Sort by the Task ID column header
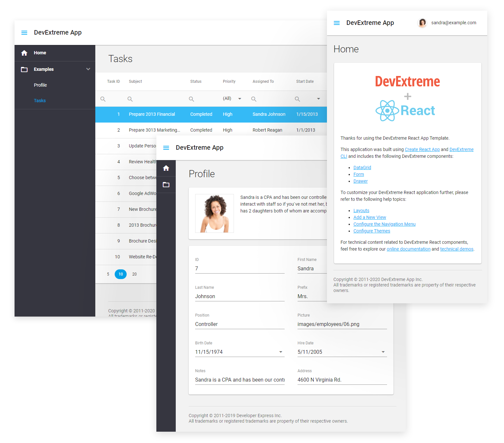The image size is (504, 443). [113, 81]
